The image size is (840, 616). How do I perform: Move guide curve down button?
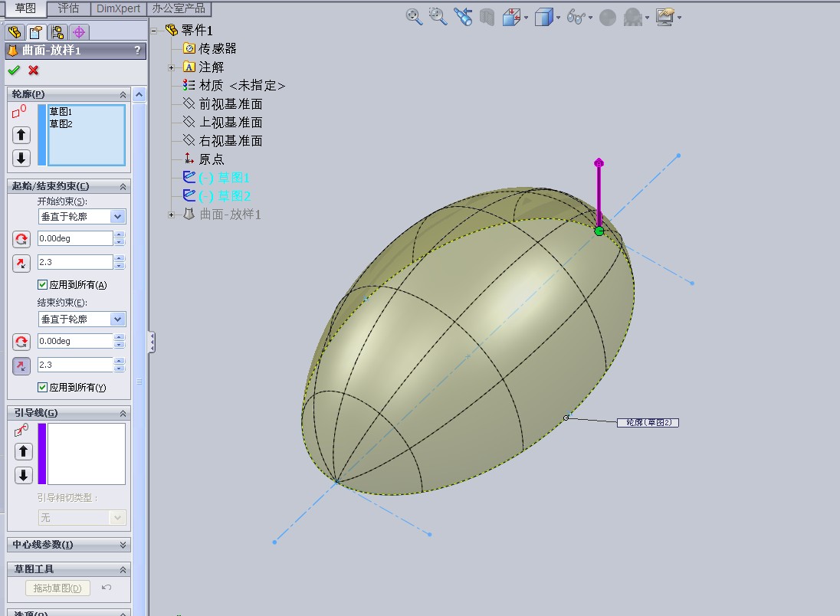pyautogui.click(x=24, y=475)
